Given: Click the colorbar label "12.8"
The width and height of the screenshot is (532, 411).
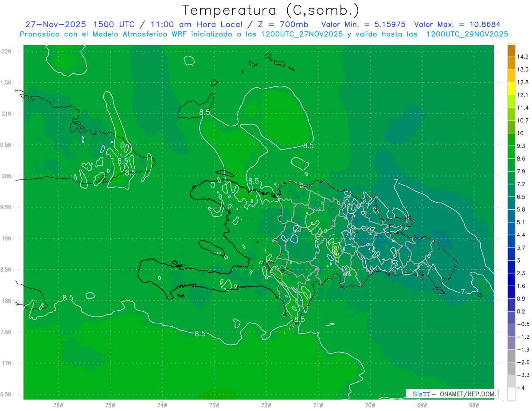Looking at the screenshot, I should pos(523,82).
